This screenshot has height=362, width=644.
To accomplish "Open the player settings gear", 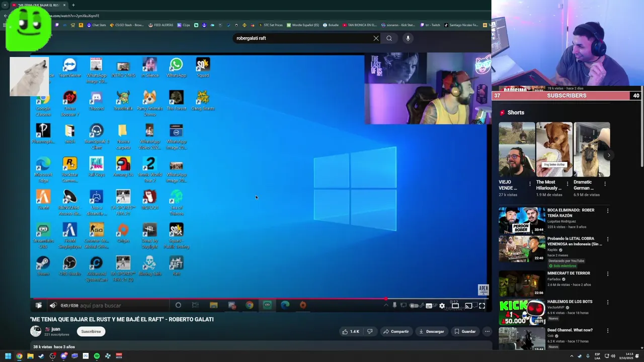I will click(442, 306).
